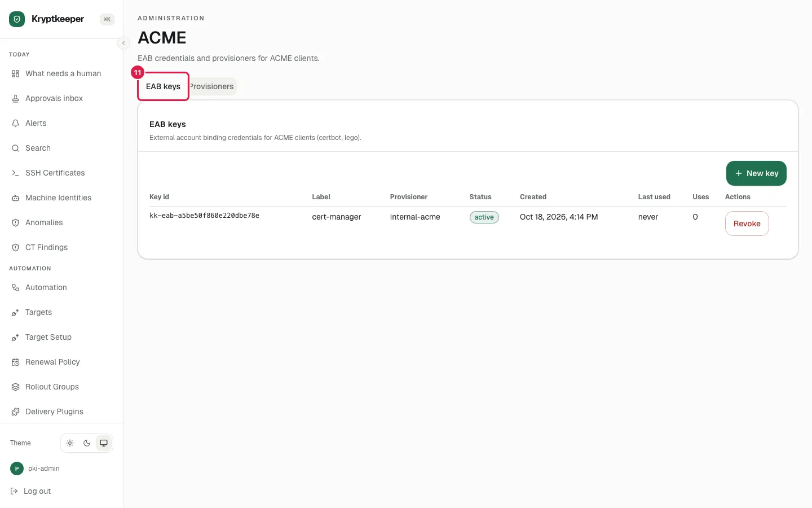This screenshot has height=508, width=812.
Task: Click the Key id column header
Action: [159, 197]
